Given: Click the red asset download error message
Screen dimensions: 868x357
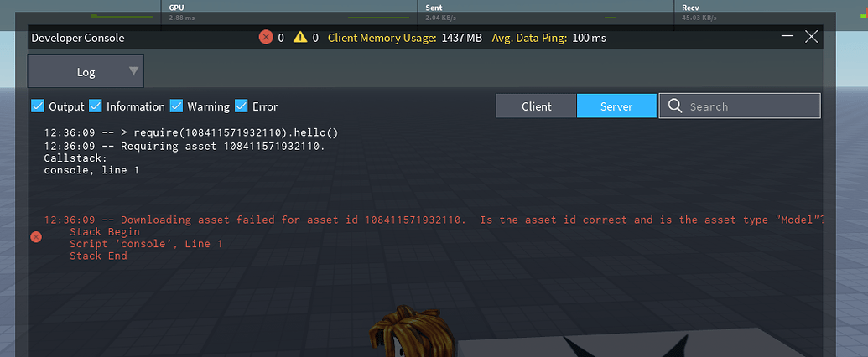Looking at the screenshot, I should click(x=435, y=220).
